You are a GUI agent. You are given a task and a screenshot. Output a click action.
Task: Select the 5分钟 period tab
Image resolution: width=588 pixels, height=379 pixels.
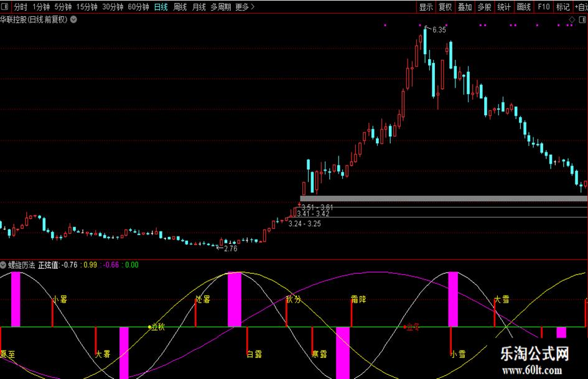[63, 7]
